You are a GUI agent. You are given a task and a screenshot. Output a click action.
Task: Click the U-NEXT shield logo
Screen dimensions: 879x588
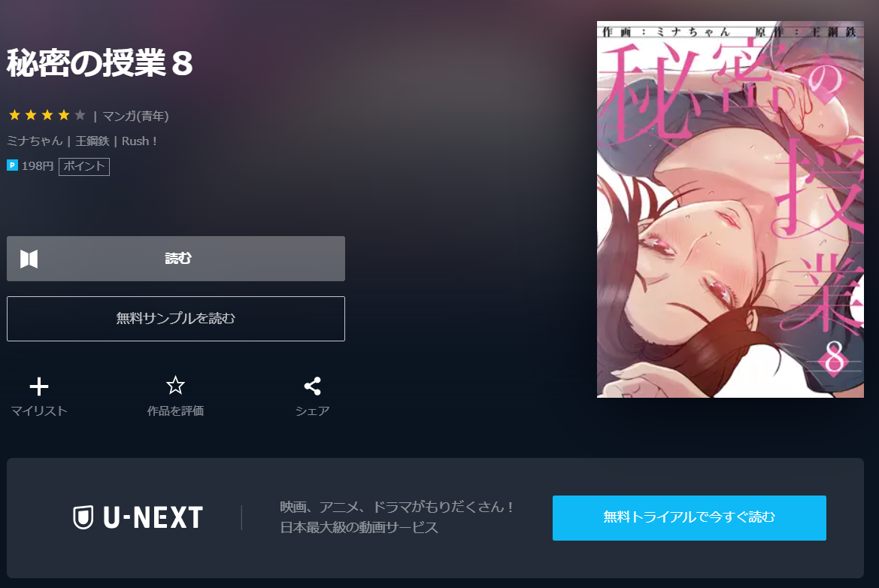click(x=83, y=517)
